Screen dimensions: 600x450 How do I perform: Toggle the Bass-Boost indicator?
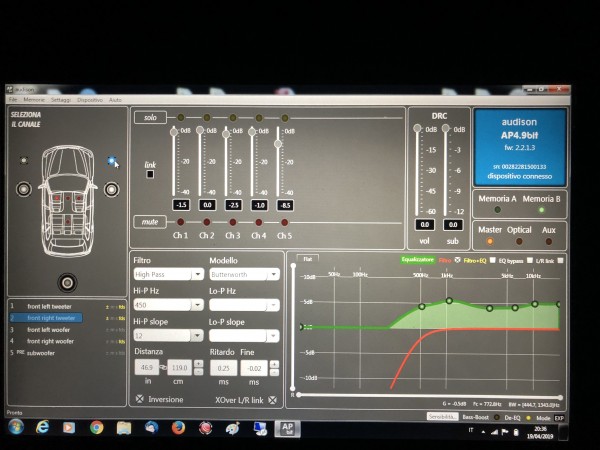(x=497, y=417)
